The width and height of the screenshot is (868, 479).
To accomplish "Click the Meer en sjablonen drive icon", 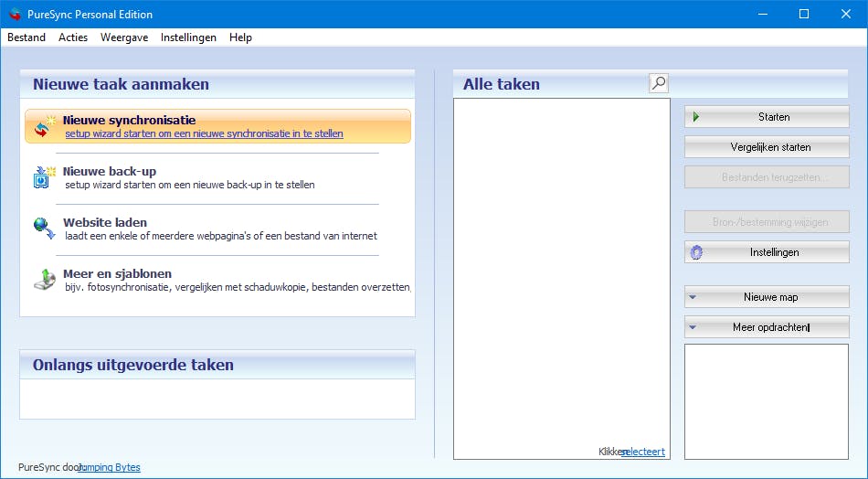I will [x=44, y=280].
